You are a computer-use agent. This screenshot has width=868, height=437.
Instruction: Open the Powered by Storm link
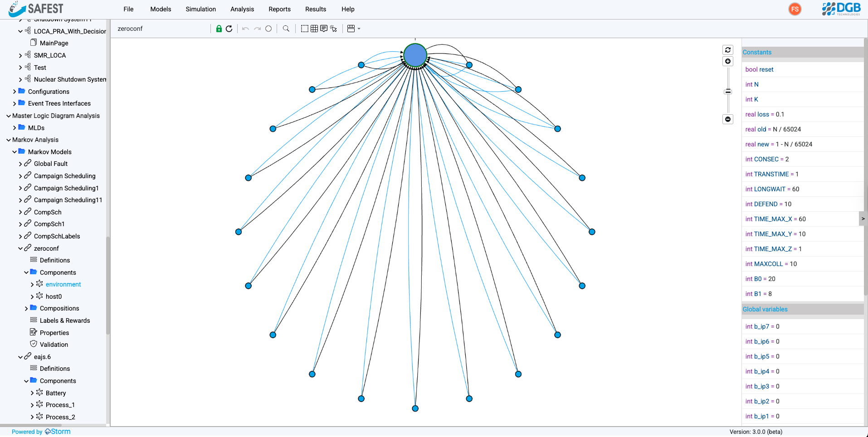[41, 431]
